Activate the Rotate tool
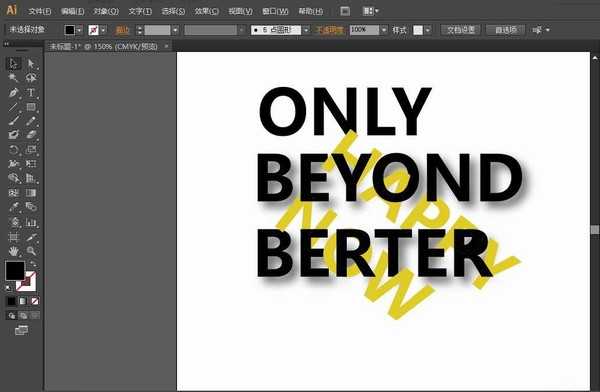Screen dimensions: 600x392 click(13, 150)
